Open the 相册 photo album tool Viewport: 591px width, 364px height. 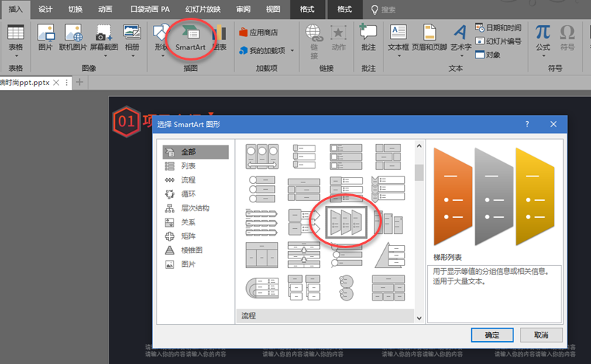[132, 38]
